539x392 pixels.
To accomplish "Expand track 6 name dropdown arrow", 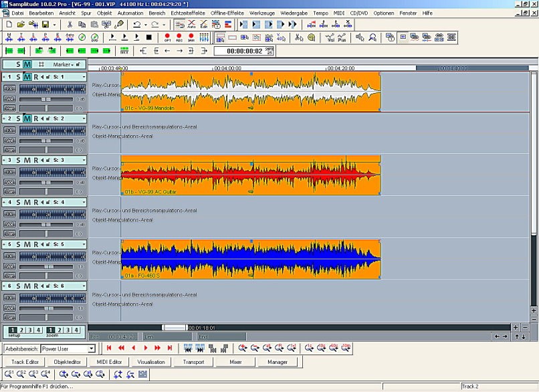I will 84,286.
